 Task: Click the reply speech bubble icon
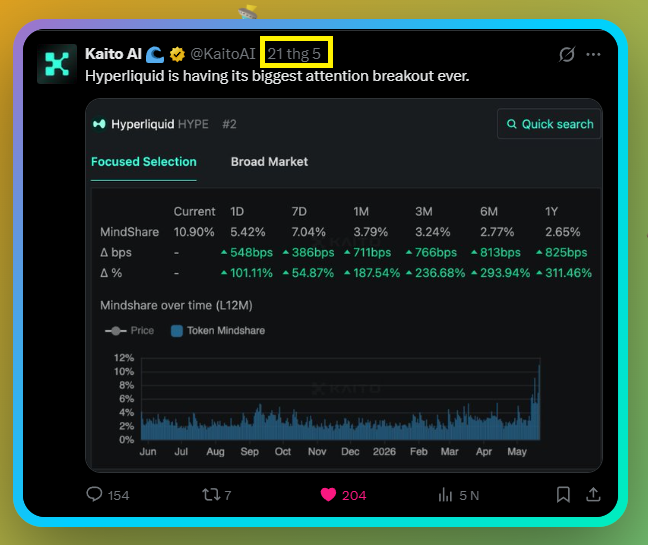click(94, 494)
